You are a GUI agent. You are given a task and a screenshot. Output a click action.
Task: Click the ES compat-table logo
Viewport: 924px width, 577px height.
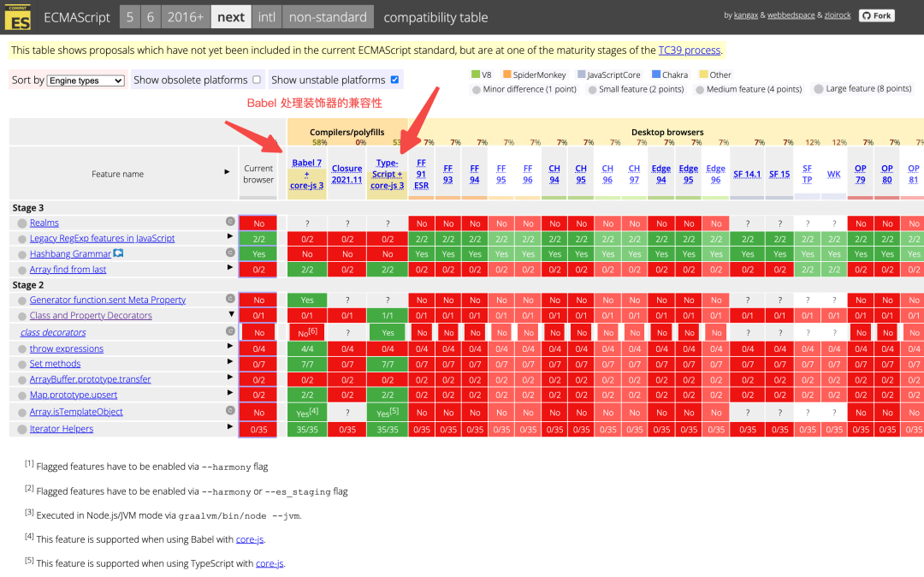pos(18,18)
